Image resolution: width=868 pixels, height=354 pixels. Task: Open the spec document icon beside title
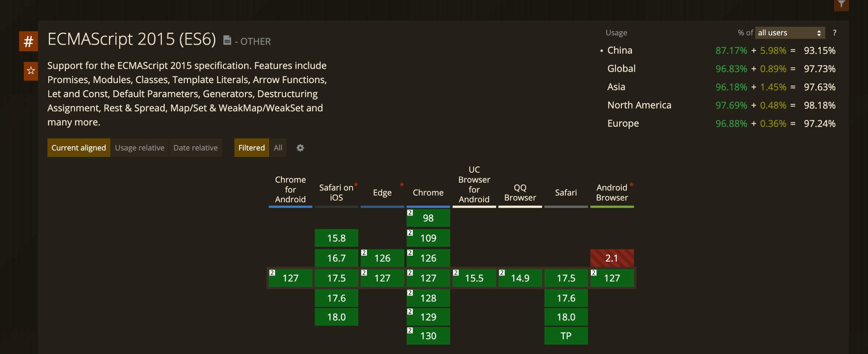point(227,40)
